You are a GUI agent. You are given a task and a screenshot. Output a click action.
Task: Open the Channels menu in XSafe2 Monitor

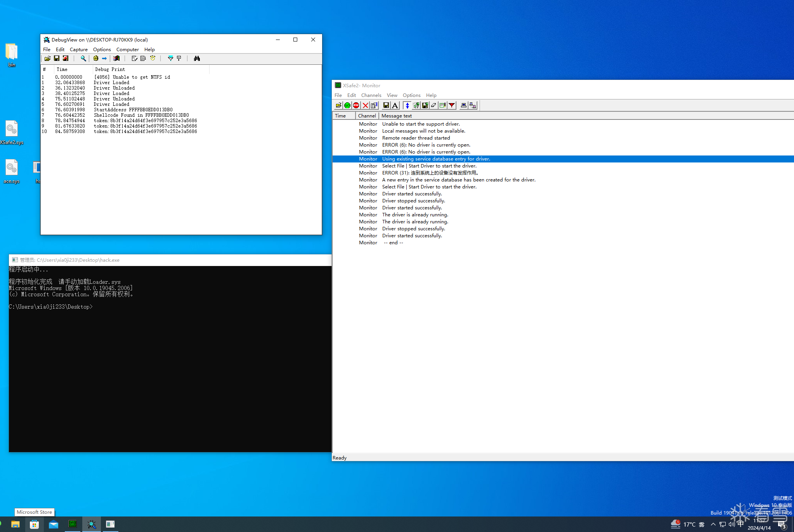371,95
